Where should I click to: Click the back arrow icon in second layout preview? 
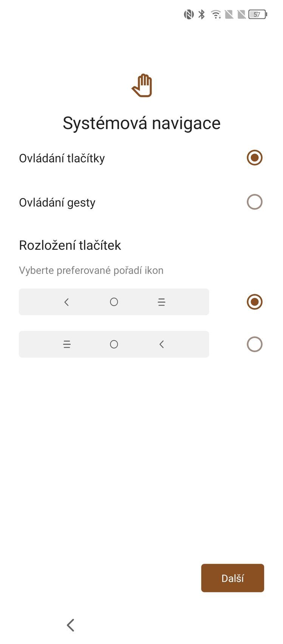click(x=161, y=344)
